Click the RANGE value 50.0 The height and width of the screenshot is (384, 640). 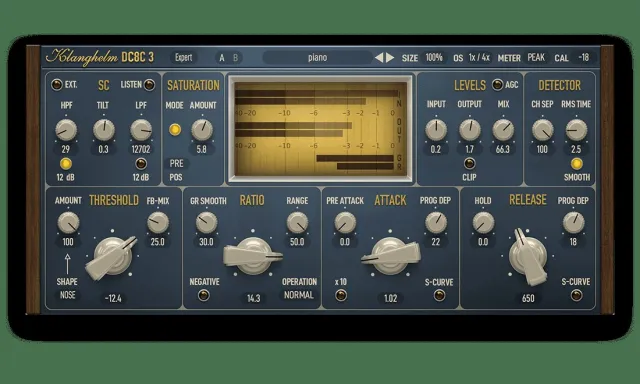(x=297, y=242)
